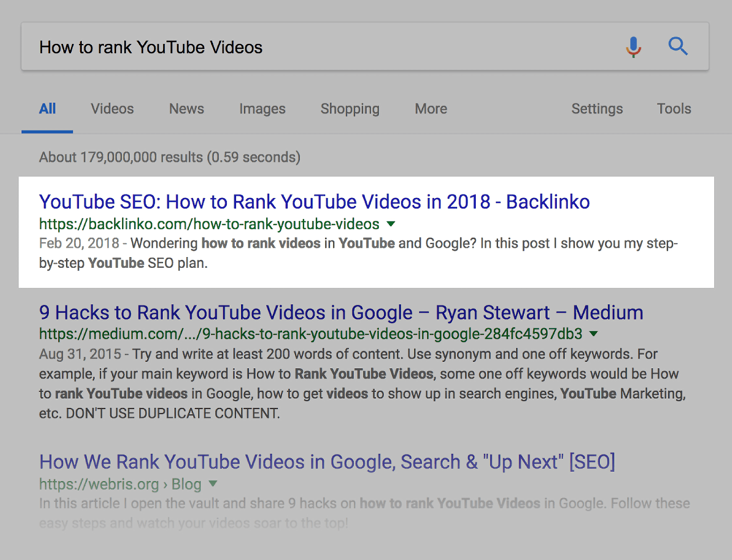The height and width of the screenshot is (560, 732).
Task: Expand the arrow next to the medium.com URL
Action: pos(592,334)
